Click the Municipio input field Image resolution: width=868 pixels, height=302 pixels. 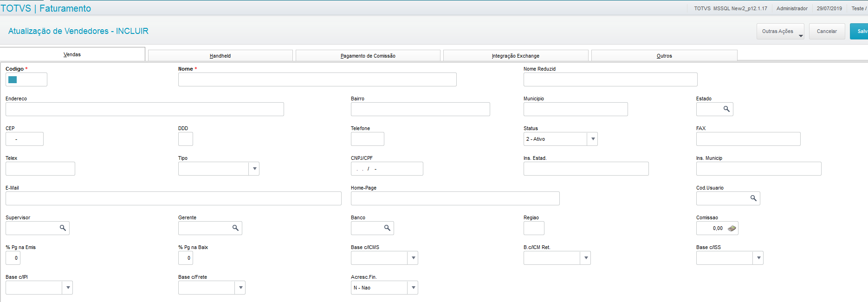coord(576,109)
